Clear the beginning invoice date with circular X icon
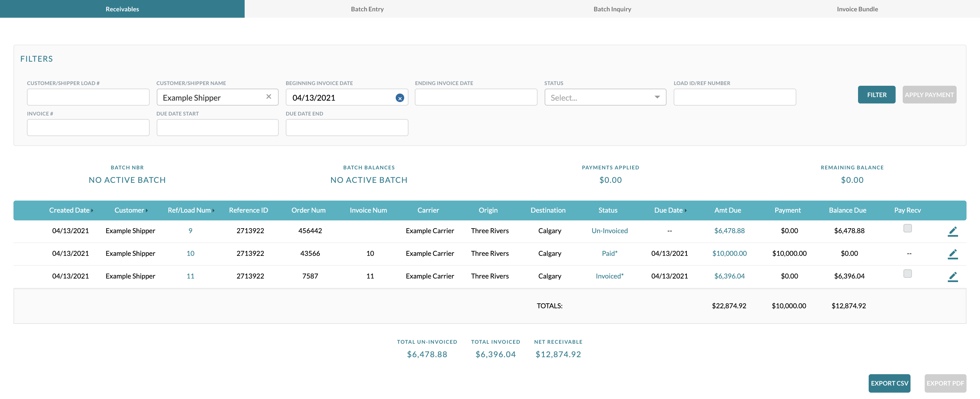 tap(400, 98)
